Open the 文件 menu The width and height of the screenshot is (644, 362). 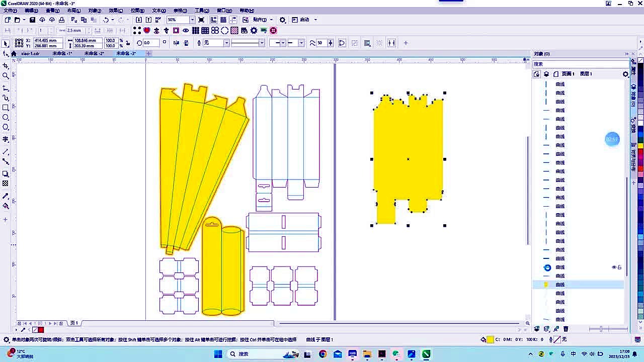10,11
